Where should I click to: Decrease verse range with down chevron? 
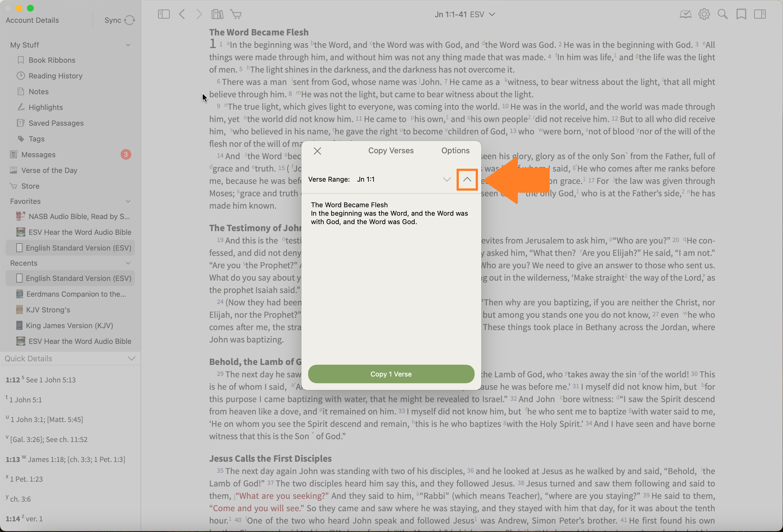pos(446,179)
